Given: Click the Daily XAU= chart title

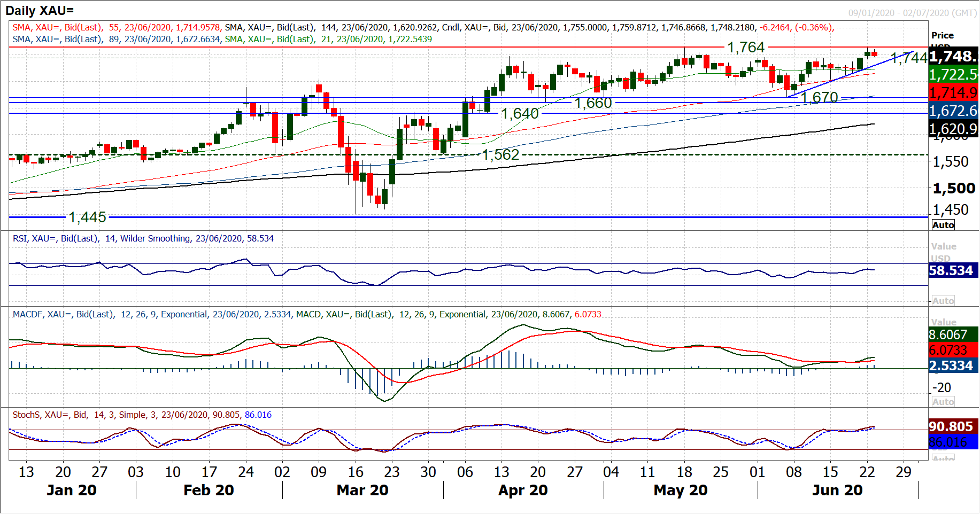Looking at the screenshot, I should pos(40,10).
